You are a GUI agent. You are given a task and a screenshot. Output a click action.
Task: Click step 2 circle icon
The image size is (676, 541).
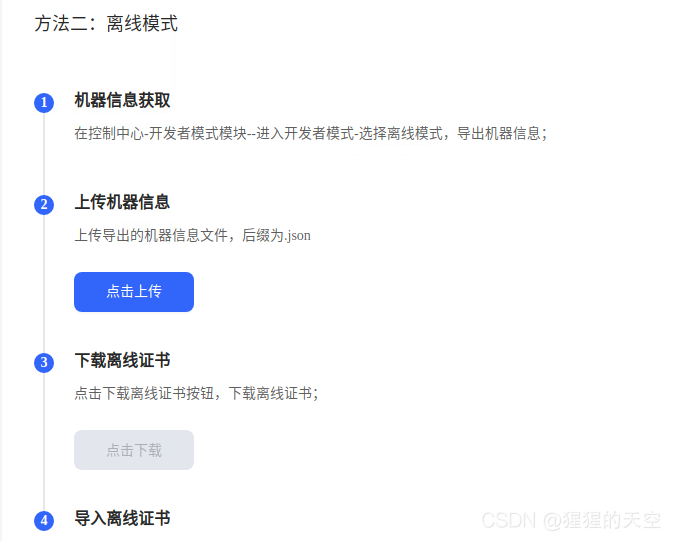click(44, 204)
